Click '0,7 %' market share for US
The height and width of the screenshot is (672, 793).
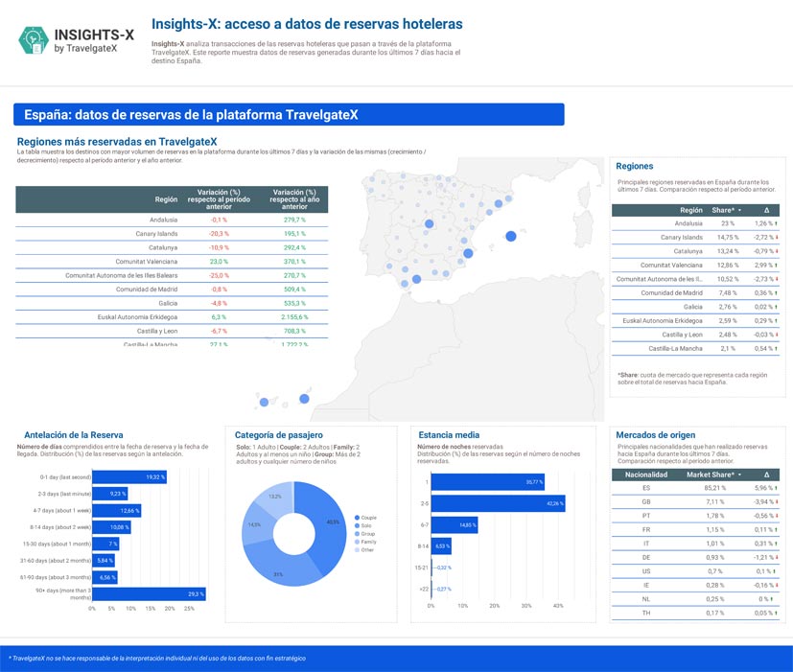pyautogui.click(x=715, y=571)
